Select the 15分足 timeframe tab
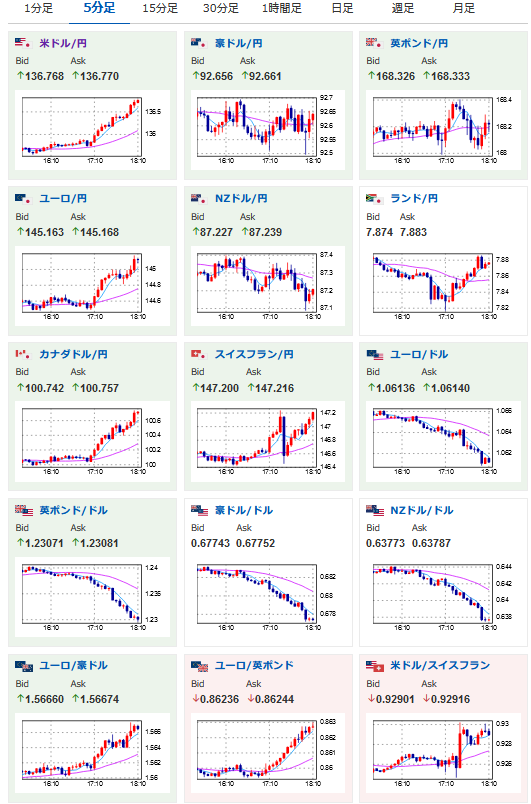 160,9
